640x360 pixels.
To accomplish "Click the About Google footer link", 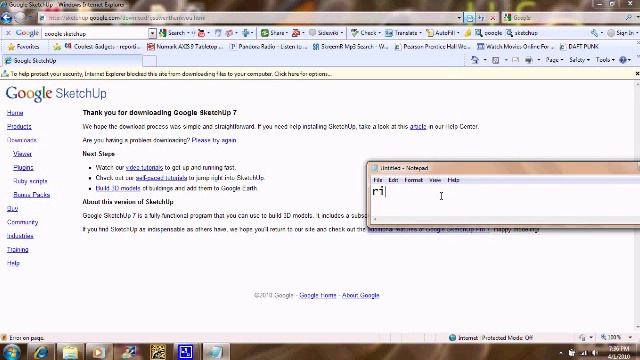I will pyautogui.click(x=360, y=295).
